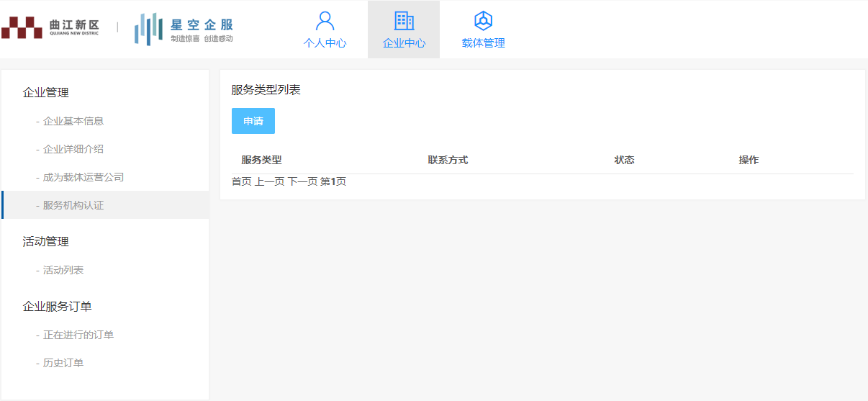The width and height of the screenshot is (868, 401).
Task: Click 下一页 pagination link
Action: [x=303, y=181]
